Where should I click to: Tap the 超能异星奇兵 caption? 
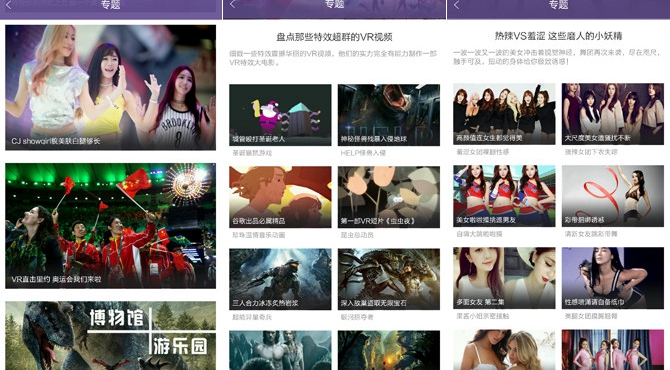252,317
